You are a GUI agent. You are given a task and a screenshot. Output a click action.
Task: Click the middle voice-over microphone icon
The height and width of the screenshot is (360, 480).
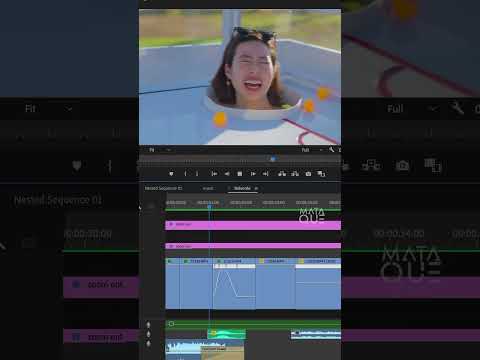click(148, 334)
